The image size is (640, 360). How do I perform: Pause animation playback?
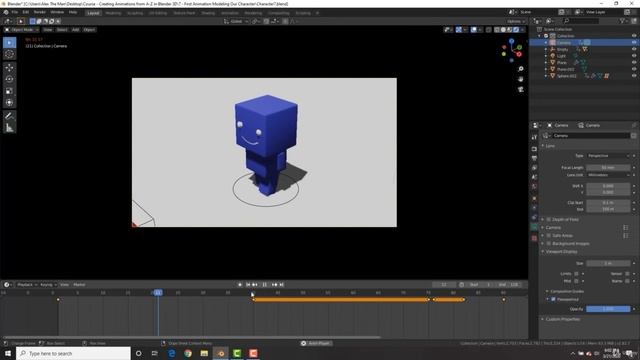264,285
